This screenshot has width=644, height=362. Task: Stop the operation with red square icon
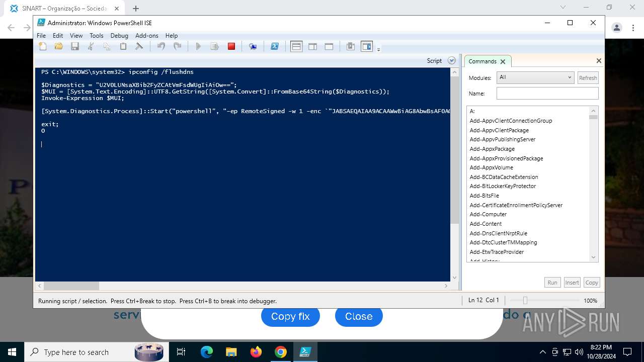pos(231,46)
